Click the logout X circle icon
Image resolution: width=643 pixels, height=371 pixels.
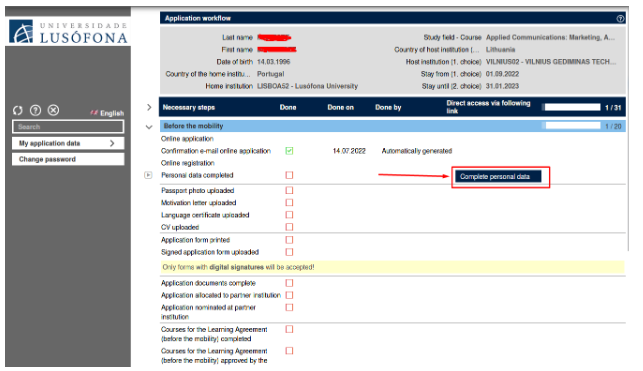53,110
